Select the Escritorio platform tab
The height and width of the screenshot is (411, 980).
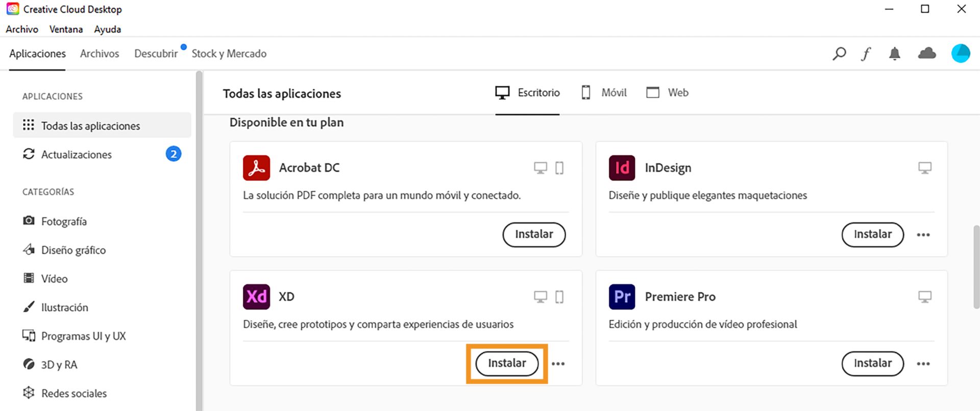click(527, 92)
